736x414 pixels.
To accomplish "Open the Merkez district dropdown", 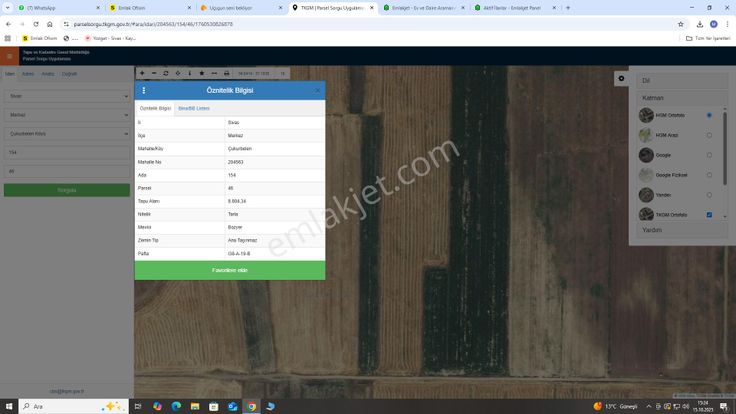I will point(66,115).
